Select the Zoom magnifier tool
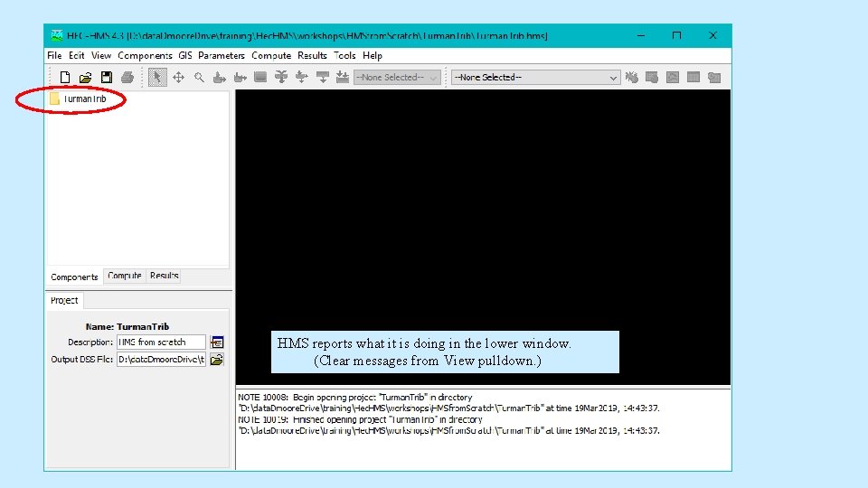 pyautogui.click(x=199, y=78)
